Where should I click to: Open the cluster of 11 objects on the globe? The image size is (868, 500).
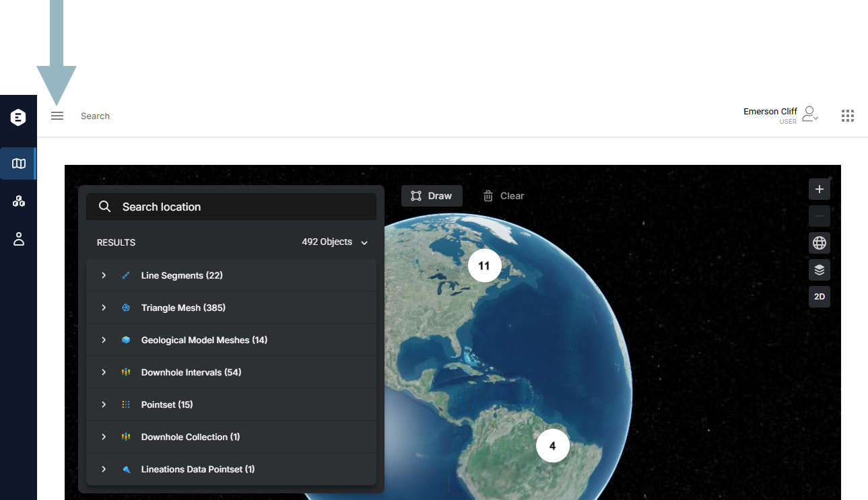[484, 265]
